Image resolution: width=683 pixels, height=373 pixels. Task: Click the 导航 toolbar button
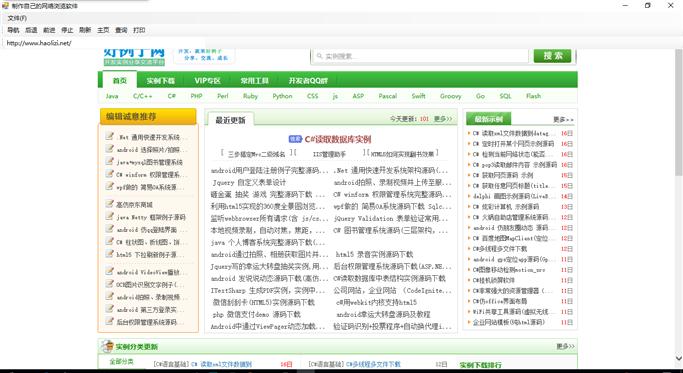click(x=13, y=30)
